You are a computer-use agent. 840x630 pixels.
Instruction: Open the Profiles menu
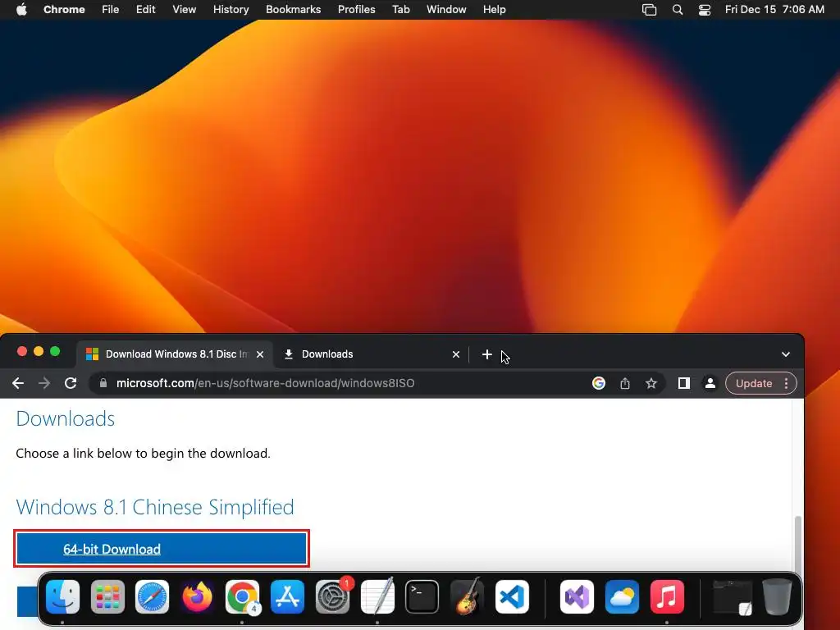[356, 9]
